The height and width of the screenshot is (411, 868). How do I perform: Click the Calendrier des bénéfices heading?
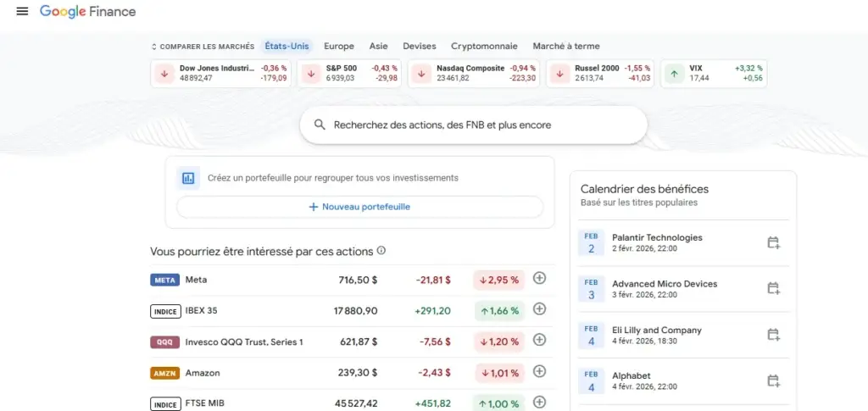[x=644, y=189]
